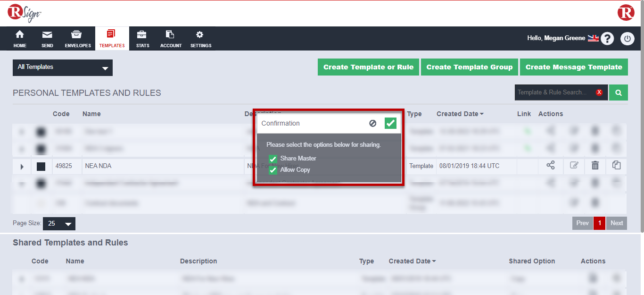644x295 pixels.
Task: Select the NEA NDA row checkbox square
Action: (x=41, y=166)
